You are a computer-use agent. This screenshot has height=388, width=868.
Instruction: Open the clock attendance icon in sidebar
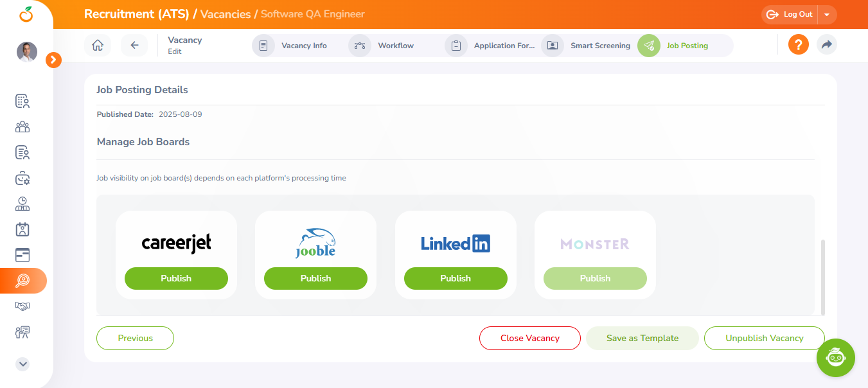point(22,204)
